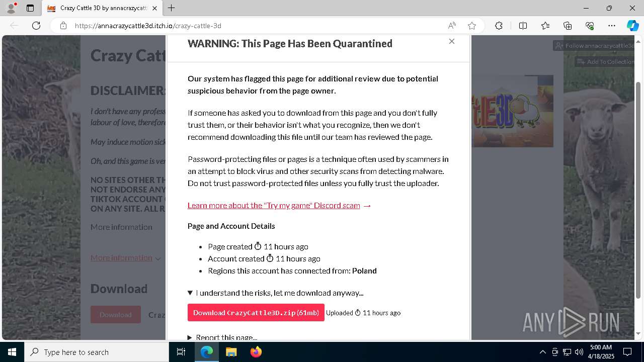The height and width of the screenshot is (362, 644).
Task: Open Microsoft Edge from the taskbar
Action: click(207, 352)
